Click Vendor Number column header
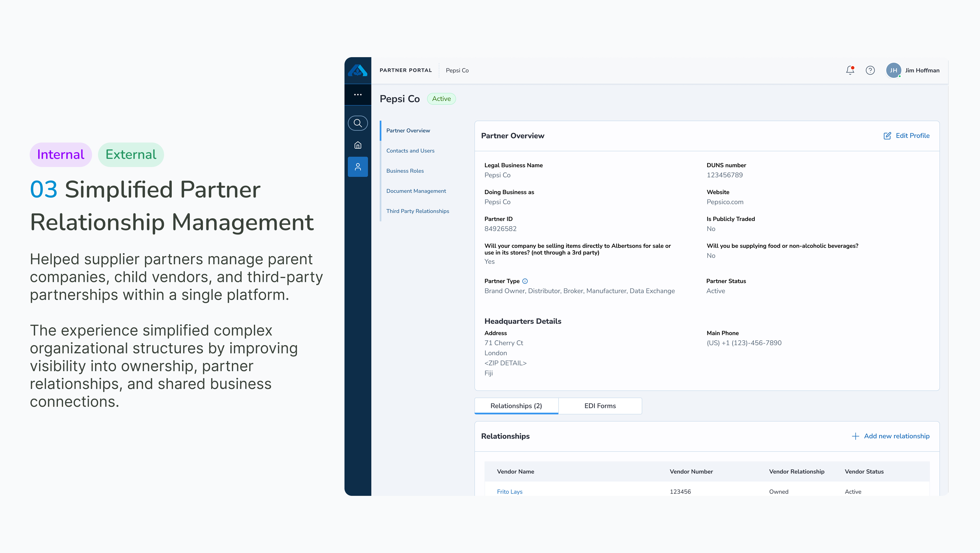The width and height of the screenshot is (980, 553). [x=691, y=472]
